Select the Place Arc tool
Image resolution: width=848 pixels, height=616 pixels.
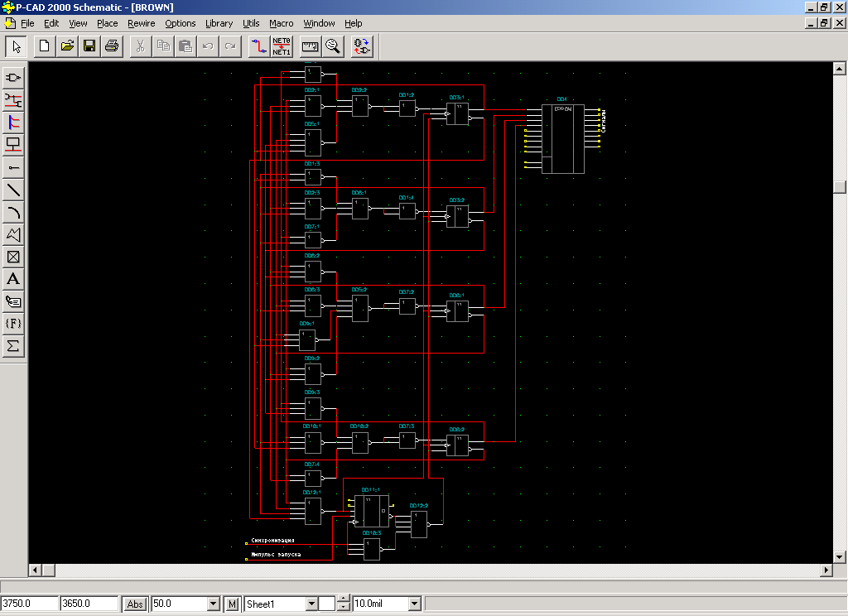coord(13,212)
